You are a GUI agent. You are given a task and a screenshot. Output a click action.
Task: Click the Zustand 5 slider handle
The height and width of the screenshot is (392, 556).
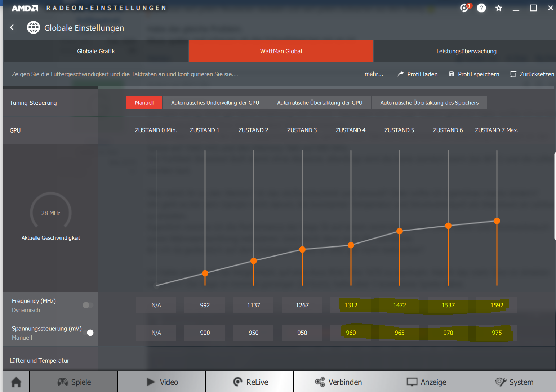point(400,231)
